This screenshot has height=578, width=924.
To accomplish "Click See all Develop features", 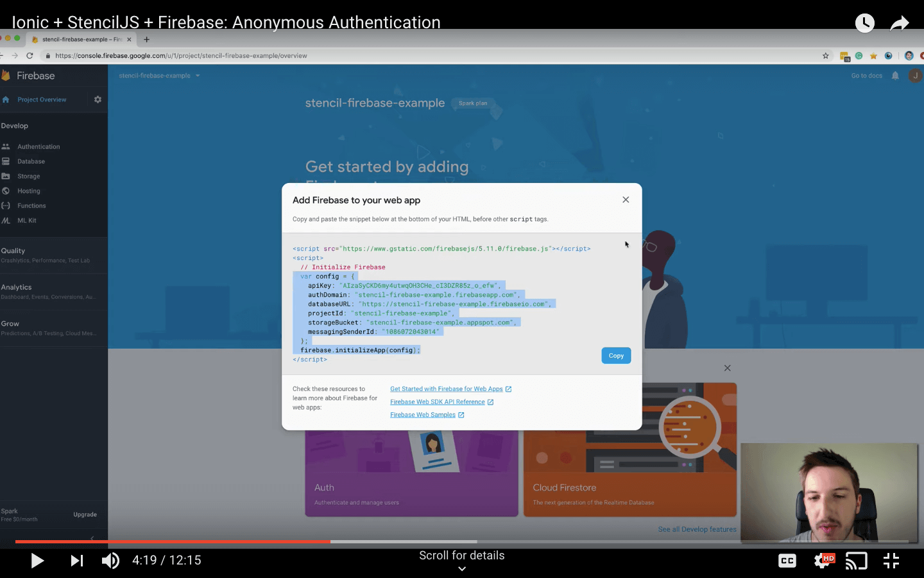I will click(697, 530).
